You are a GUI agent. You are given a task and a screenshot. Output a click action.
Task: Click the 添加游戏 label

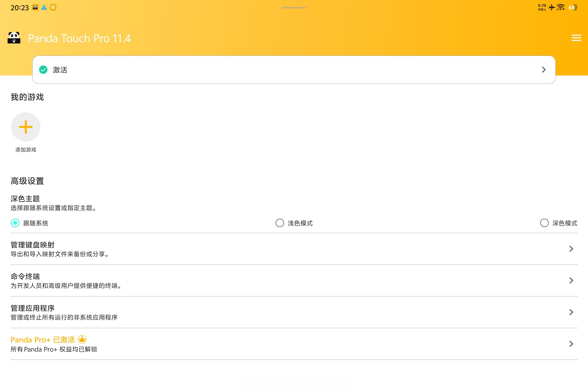tap(26, 150)
